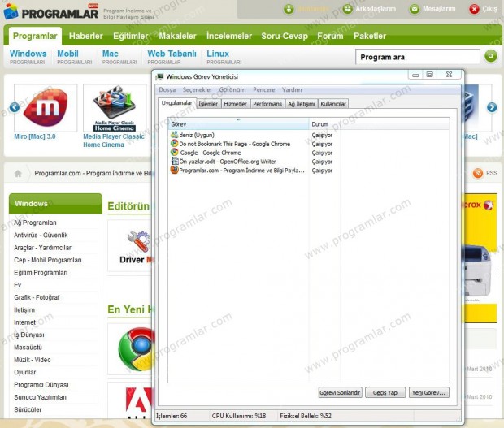Screen dimensions: 504x428
Task: Open the Media Player Classic Home Cinema thumbnail
Action: [x=115, y=108]
